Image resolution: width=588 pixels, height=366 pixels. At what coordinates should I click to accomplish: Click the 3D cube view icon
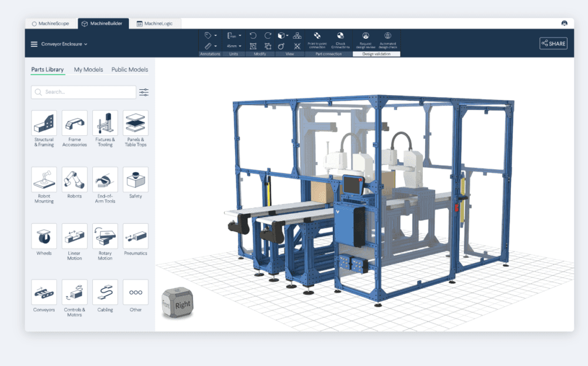tap(281, 36)
